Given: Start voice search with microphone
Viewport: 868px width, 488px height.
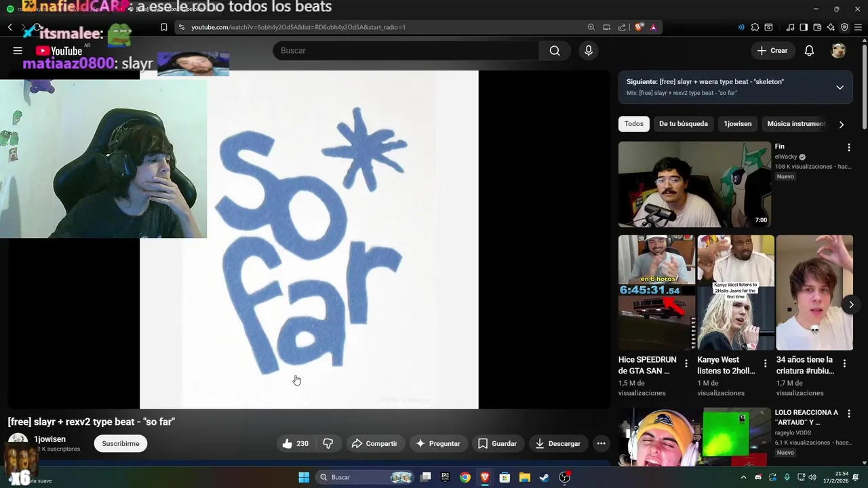Looking at the screenshot, I should coord(589,51).
